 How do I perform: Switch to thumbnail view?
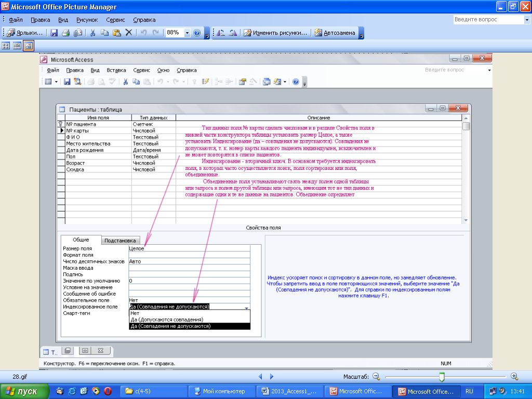tap(6, 46)
